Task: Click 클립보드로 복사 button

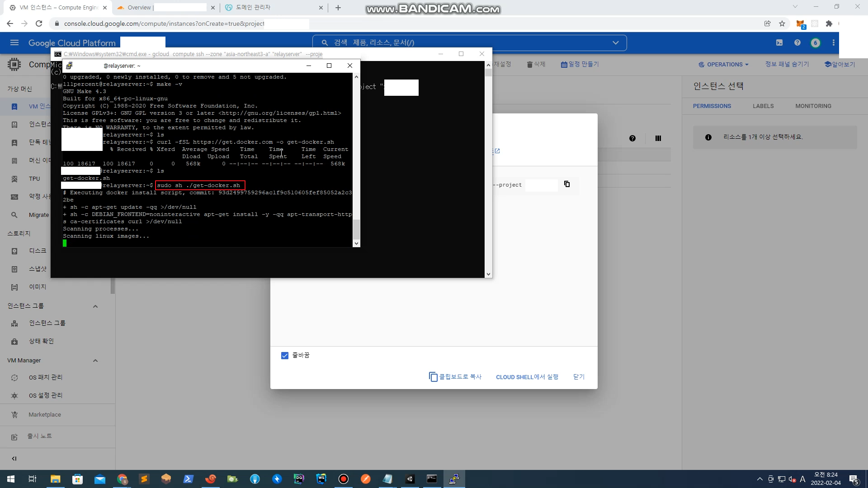Action: (x=455, y=377)
